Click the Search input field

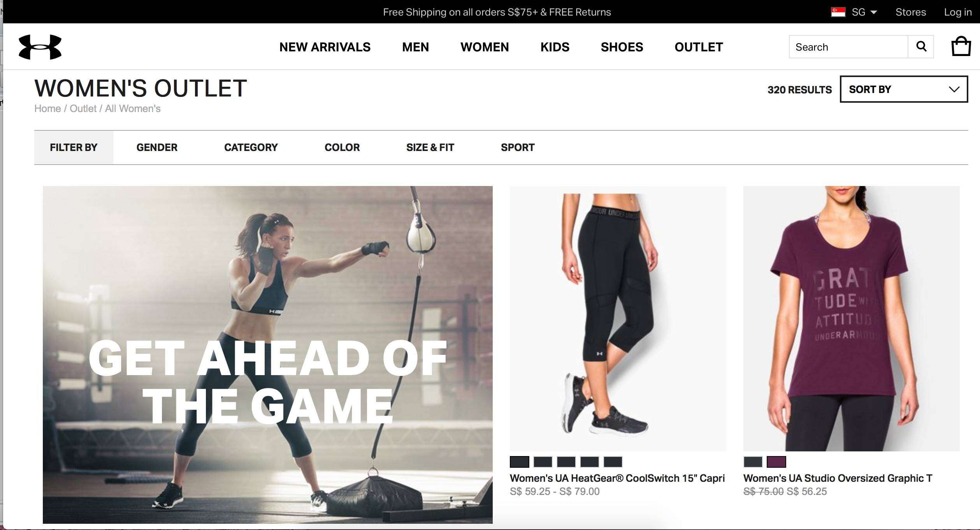(848, 47)
